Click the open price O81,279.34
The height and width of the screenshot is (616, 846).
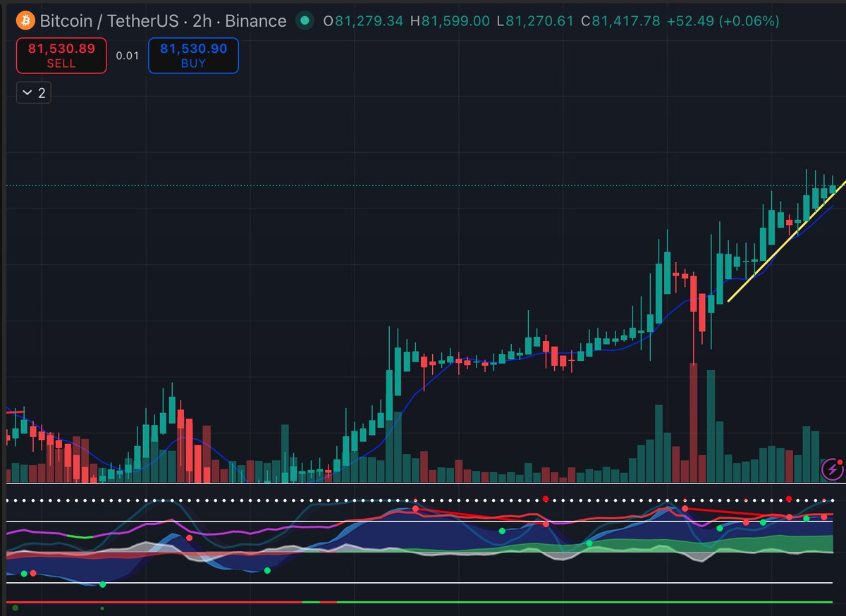point(363,20)
